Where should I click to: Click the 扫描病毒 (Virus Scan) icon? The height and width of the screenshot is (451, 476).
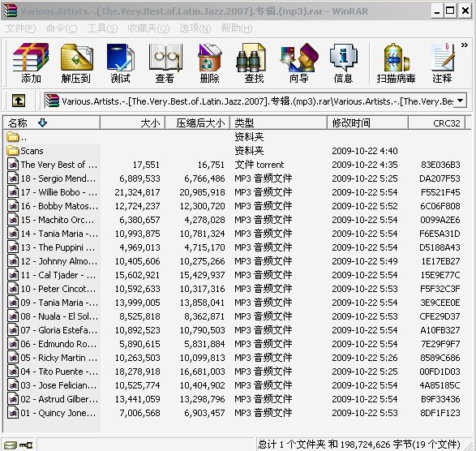click(x=396, y=63)
